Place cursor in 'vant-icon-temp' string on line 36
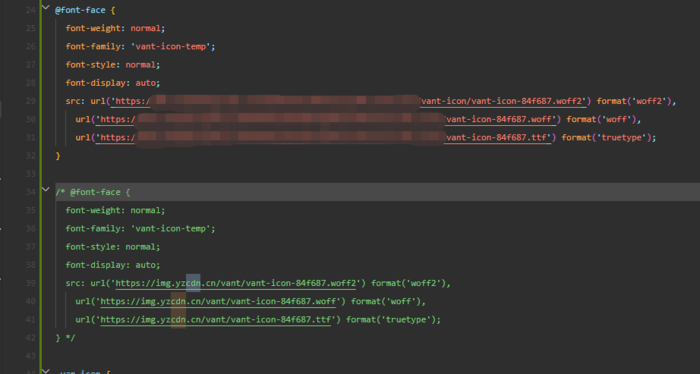700x374 pixels. tap(171, 229)
